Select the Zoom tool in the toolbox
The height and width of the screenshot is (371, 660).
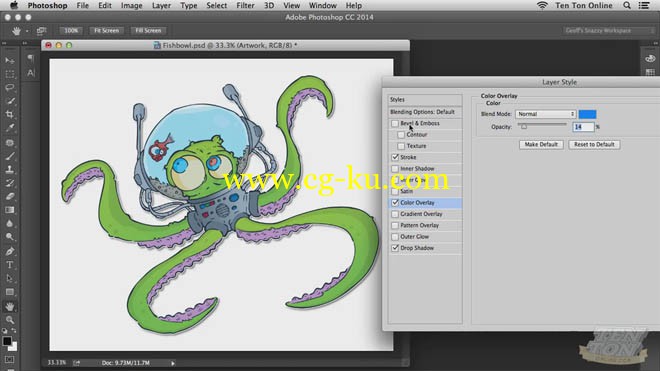10,320
